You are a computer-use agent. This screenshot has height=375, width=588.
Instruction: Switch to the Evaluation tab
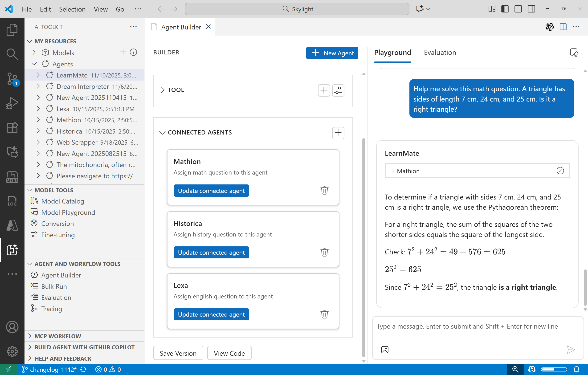(x=440, y=53)
